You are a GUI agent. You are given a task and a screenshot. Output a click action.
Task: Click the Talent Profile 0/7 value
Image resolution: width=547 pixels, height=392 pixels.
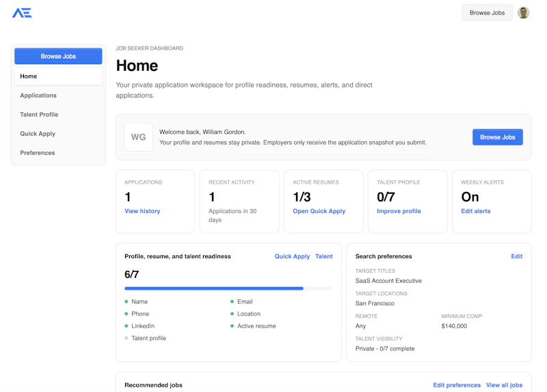click(x=386, y=197)
